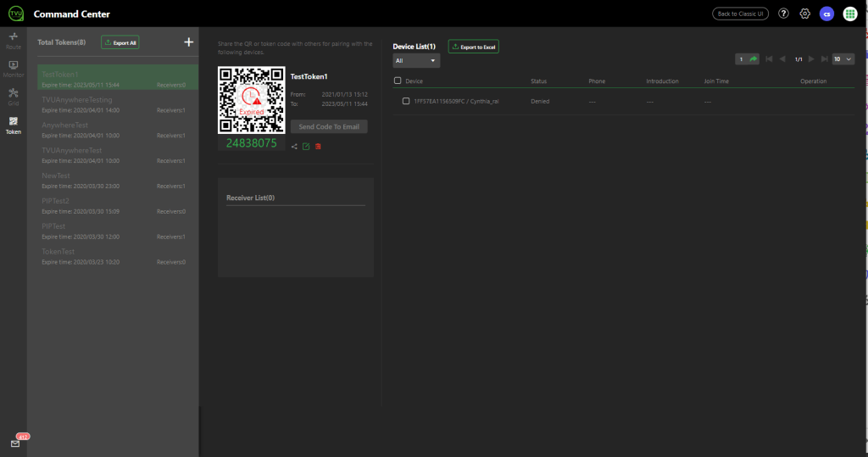Select the PIPTest token entry

click(x=118, y=231)
